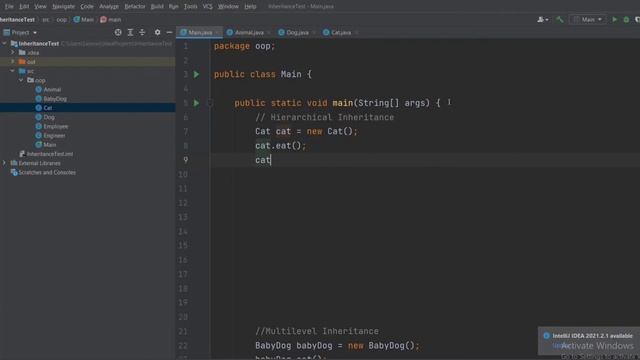640x360 pixels.
Task: Click the Build project hammer icon
Action: 560,19
